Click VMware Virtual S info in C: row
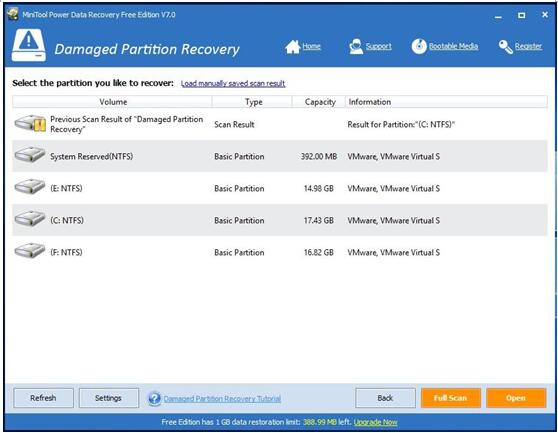Viewport: 558px width, 433px height. click(x=394, y=220)
